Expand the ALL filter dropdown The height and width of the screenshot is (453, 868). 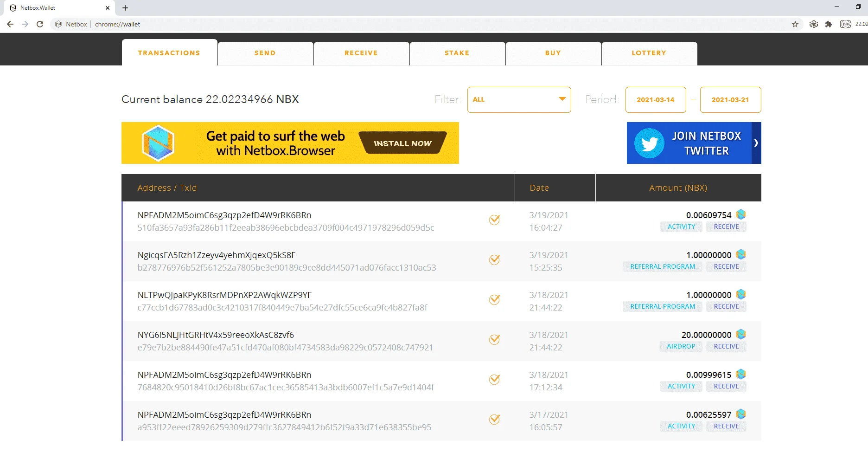click(x=519, y=99)
